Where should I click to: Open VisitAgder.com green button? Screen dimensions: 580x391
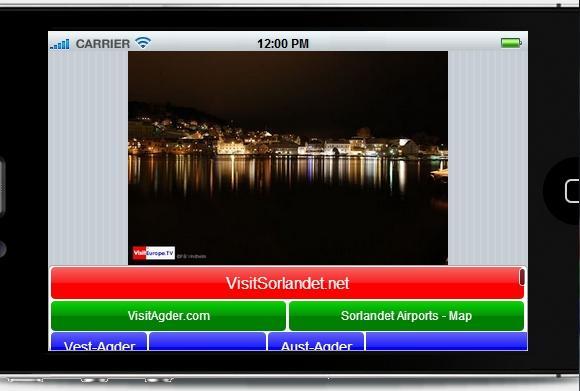click(x=168, y=316)
